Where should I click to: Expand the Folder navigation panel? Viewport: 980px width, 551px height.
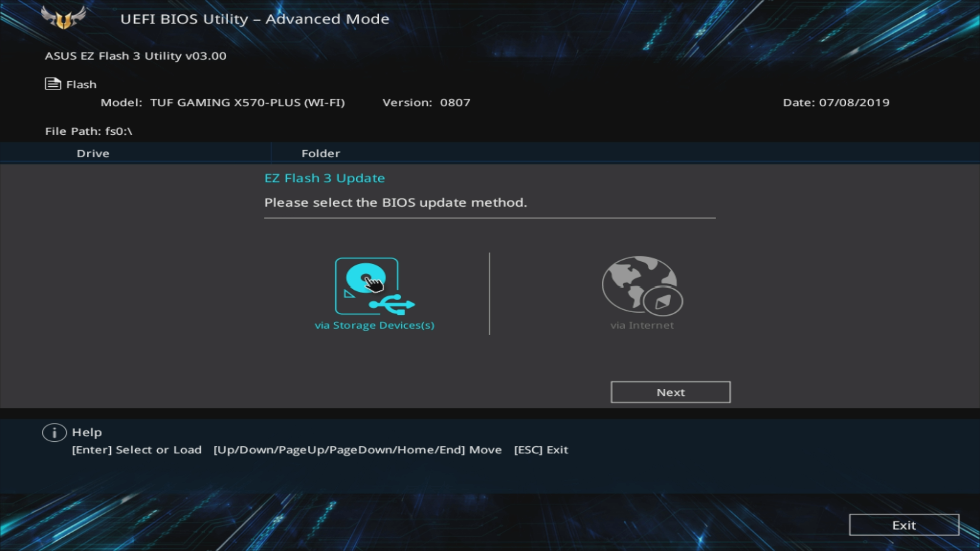click(321, 153)
